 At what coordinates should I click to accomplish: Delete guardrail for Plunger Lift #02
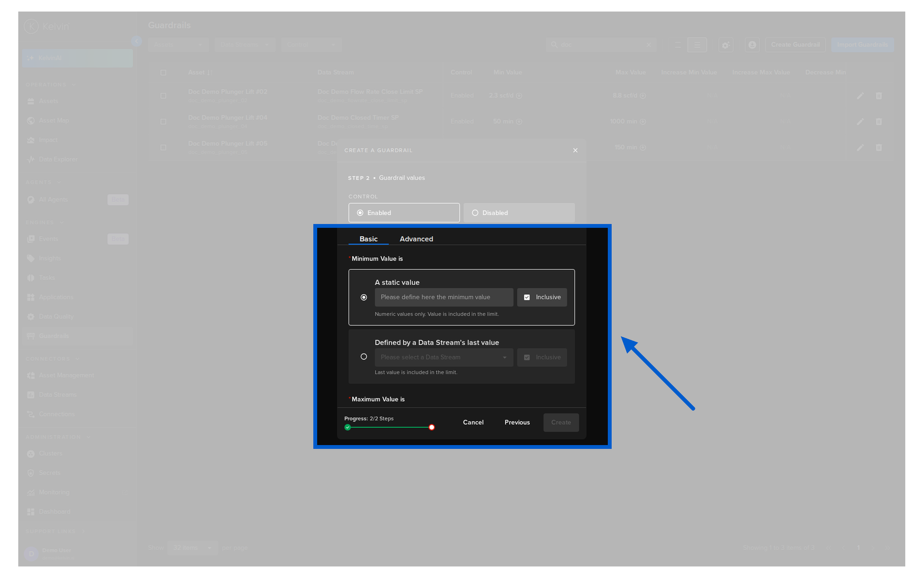coord(879,96)
